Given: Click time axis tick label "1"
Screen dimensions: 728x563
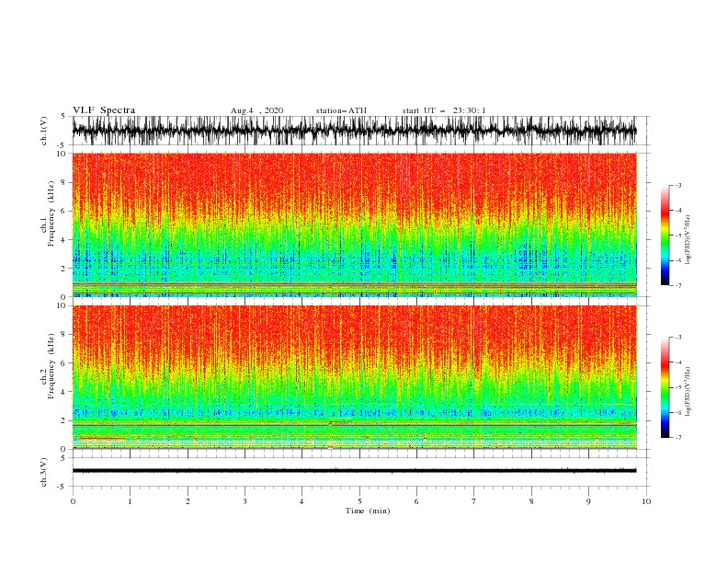Looking at the screenshot, I should (x=130, y=501).
